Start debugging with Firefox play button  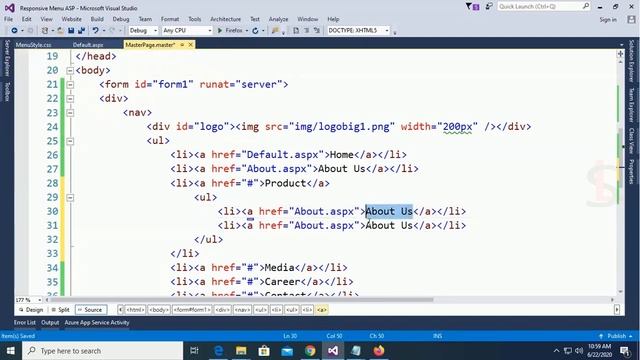point(220,31)
